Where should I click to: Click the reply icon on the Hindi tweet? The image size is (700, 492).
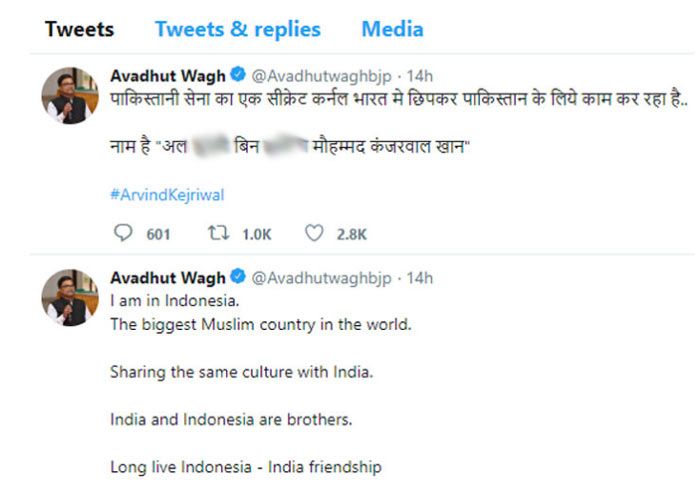(124, 233)
